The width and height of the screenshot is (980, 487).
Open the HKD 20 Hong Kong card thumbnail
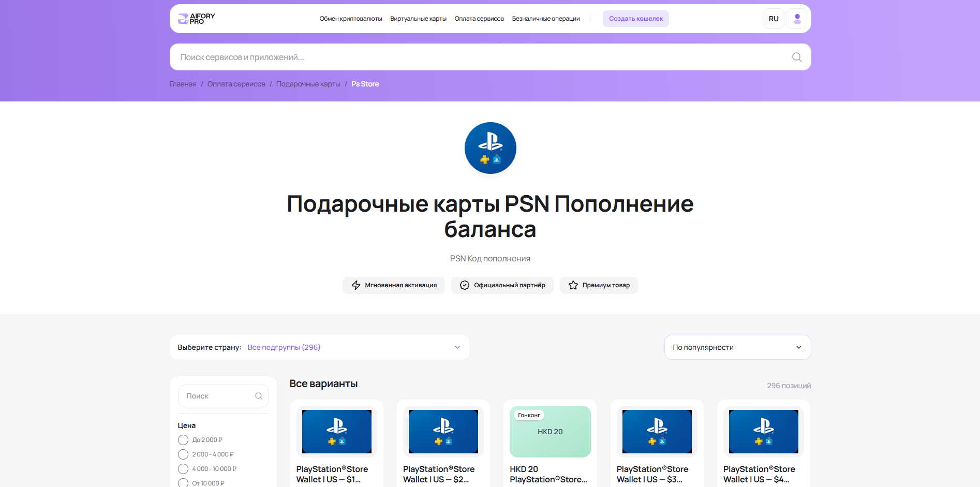550,432
